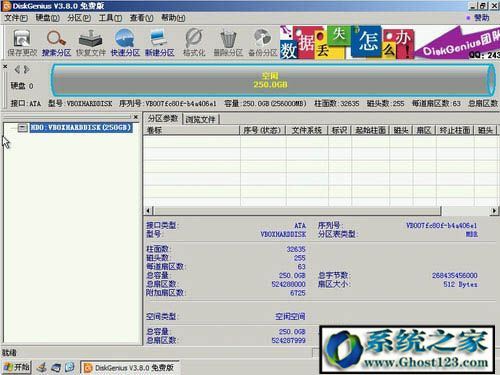Open the 工具(T) menu
Image resolution: width=500 pixels, height=375 pixels.
point(110,18)
